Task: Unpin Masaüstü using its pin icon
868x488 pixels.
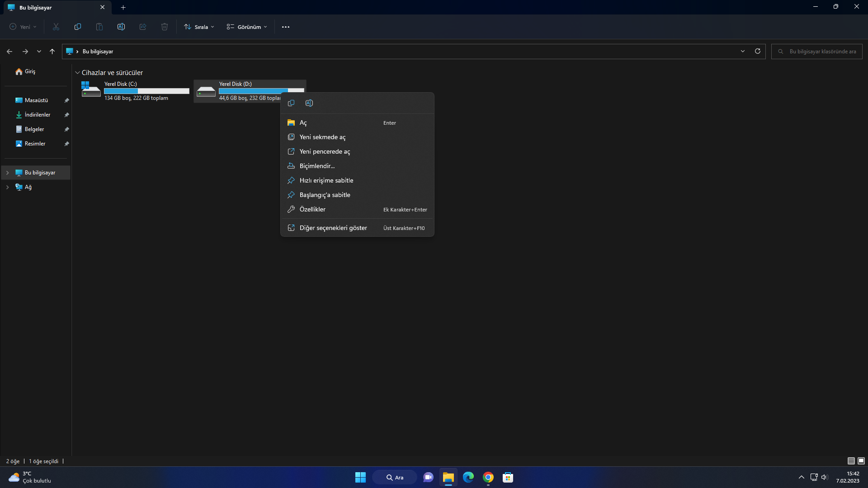Action: pos(66,100)
